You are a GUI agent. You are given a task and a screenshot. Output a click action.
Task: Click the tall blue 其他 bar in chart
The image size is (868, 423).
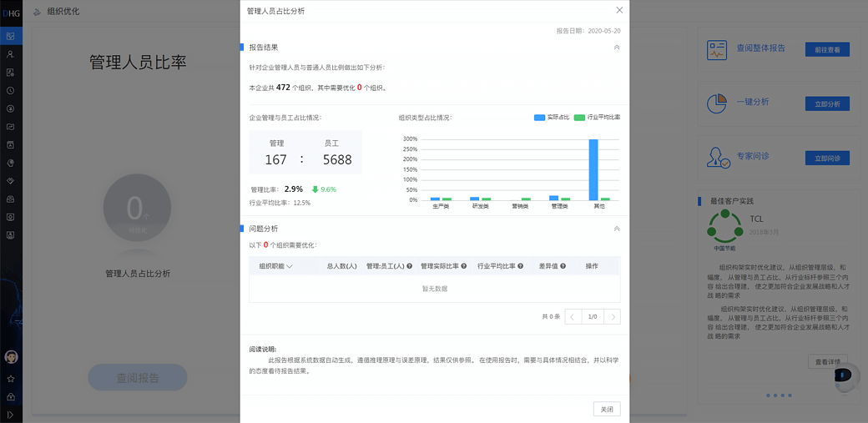pyautogui.click(x=593, y=169)
